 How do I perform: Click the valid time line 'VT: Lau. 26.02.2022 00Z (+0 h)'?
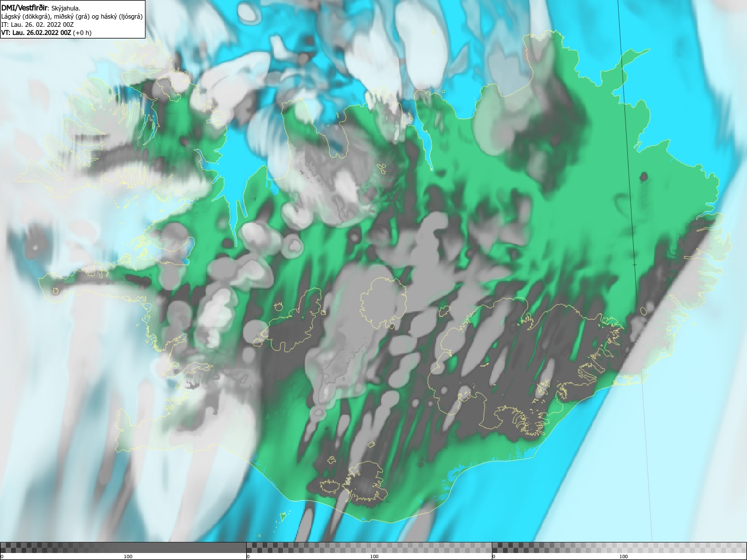pos(46,33)
